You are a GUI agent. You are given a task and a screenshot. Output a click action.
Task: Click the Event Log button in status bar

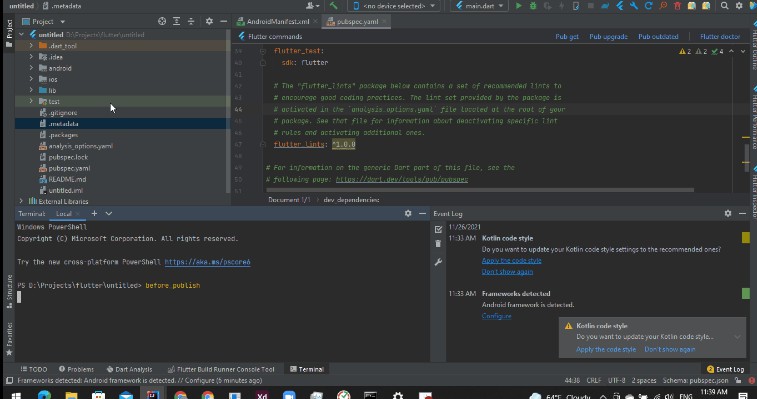point(725,369)
